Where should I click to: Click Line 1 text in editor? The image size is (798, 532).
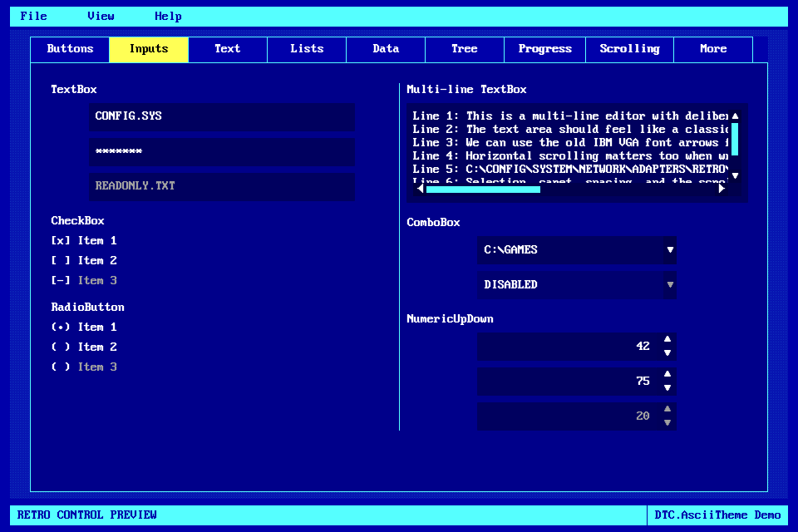tap(570, 116)
